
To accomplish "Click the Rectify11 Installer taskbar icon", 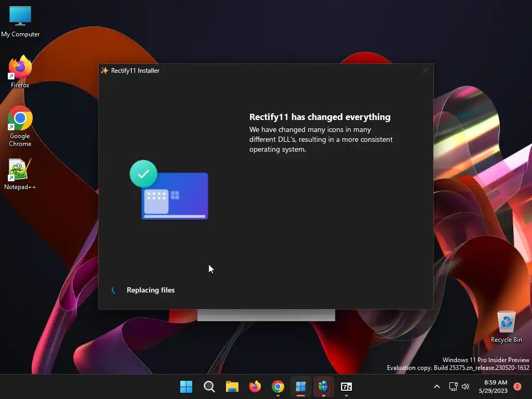I will click(x=301, y=387).
